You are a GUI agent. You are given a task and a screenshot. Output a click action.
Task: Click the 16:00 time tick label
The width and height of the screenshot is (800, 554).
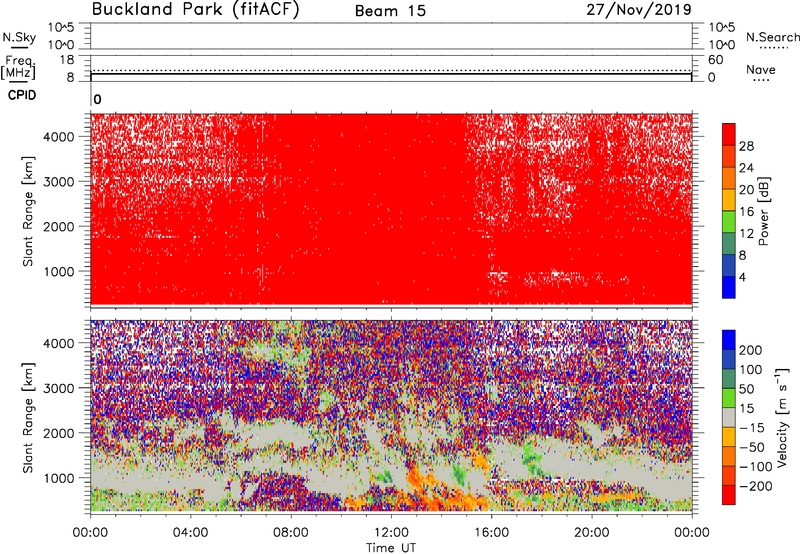click(491, 533)
